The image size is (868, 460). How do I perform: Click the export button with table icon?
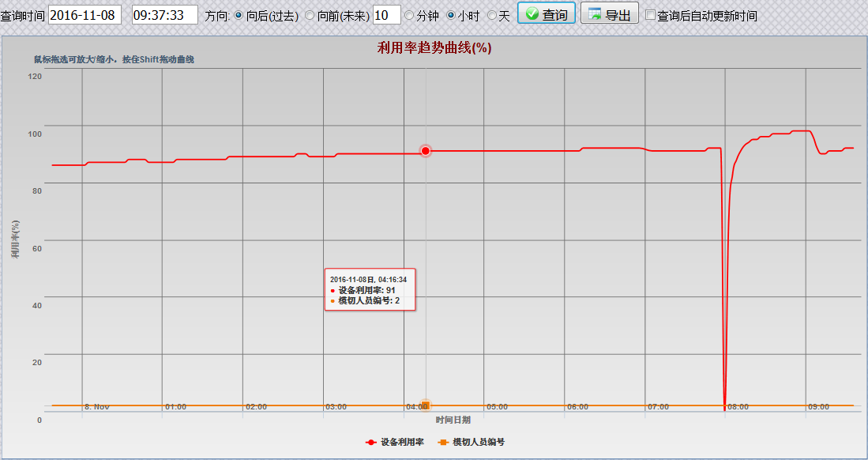609,13
